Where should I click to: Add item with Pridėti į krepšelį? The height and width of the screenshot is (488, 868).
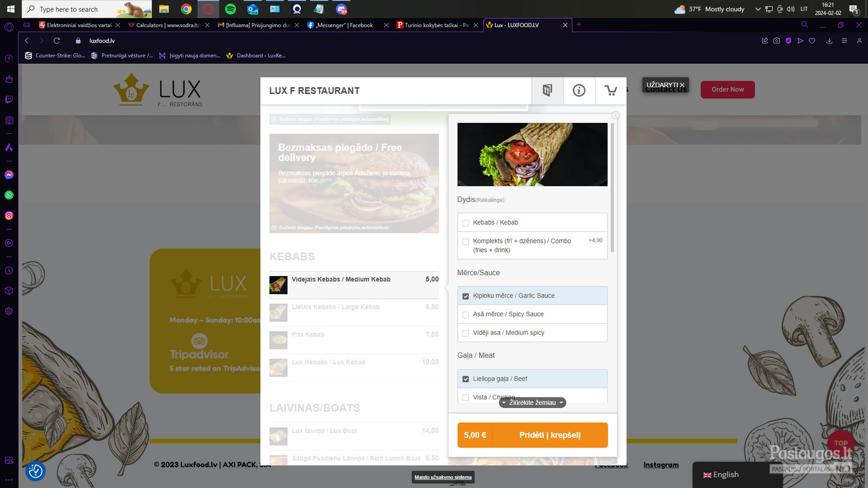pyautogui.click(x=533, y=435)
